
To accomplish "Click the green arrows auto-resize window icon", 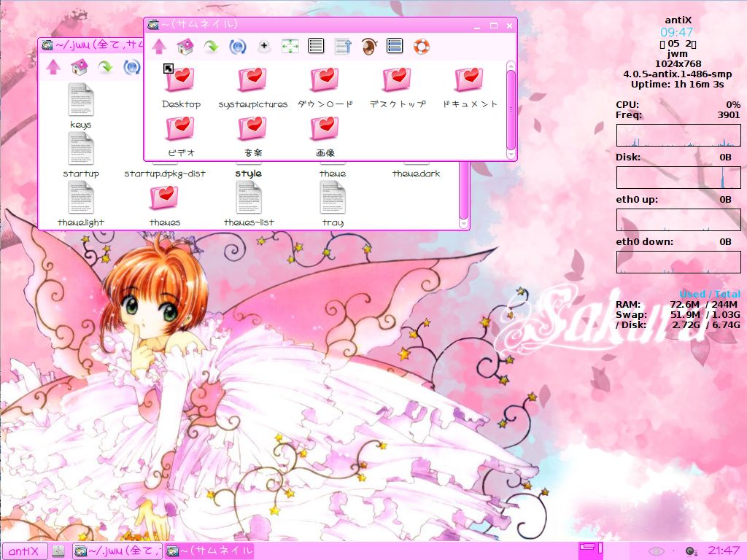I will coord(290,47).
